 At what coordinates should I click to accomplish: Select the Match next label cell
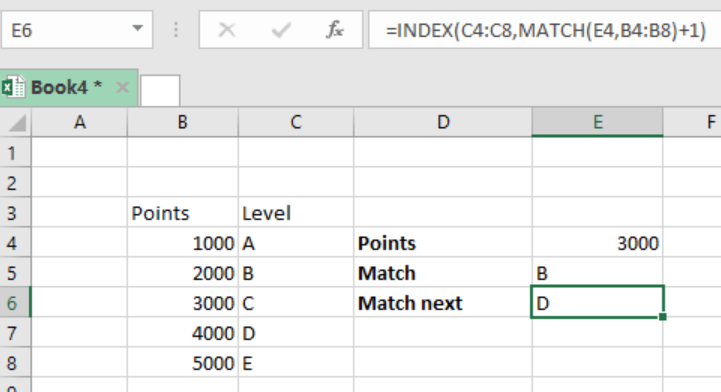(443, 303)
